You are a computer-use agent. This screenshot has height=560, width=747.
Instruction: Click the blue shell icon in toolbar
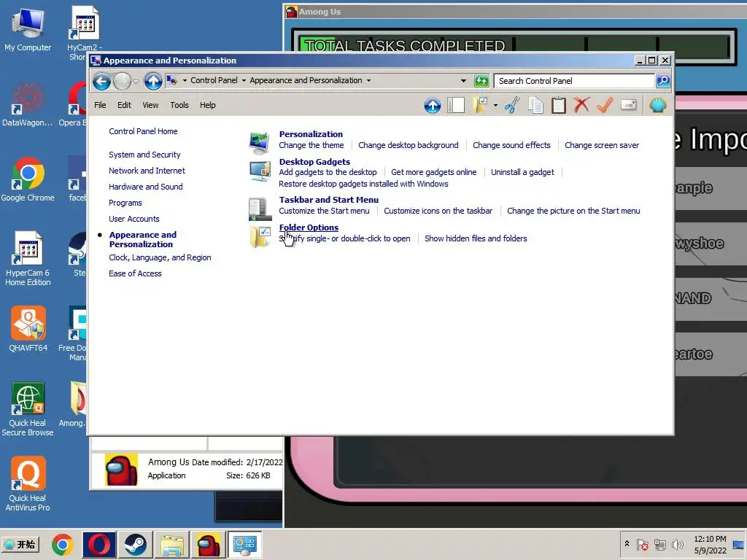click(x=658, y=105)
